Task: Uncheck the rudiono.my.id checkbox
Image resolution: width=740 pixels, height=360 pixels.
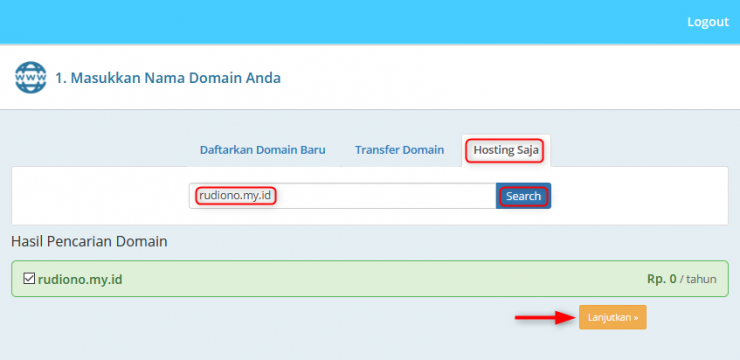Action: 29,279
